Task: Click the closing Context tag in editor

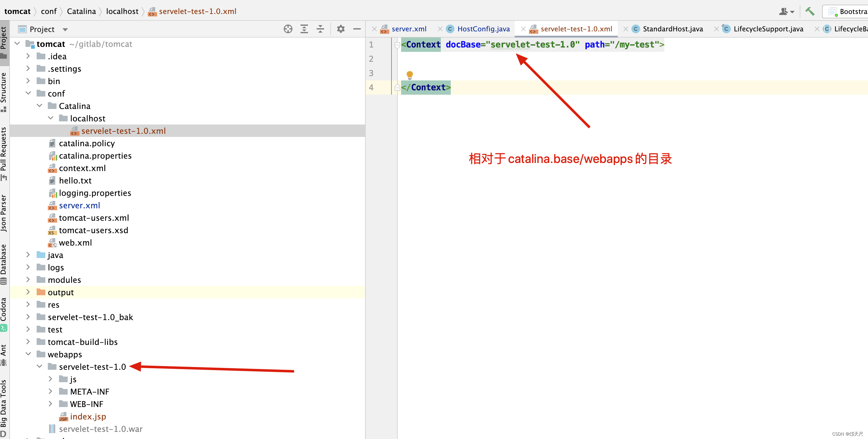Action: [x=426, y=88]
